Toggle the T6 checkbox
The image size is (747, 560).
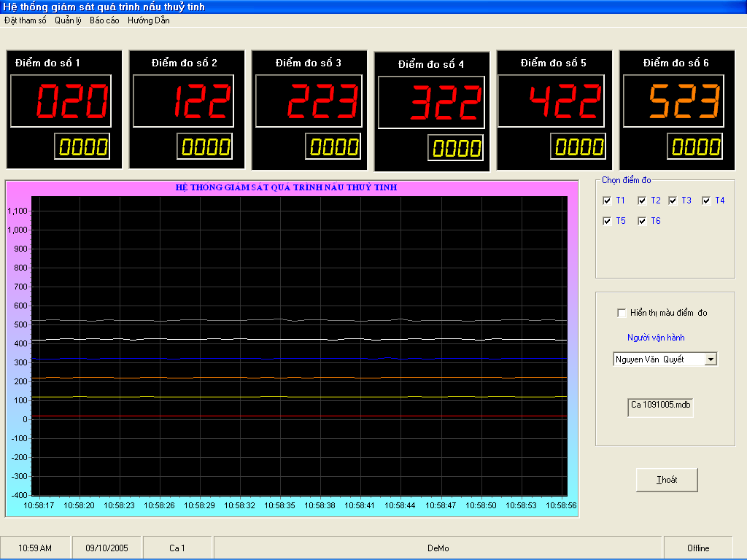(642, 221)
